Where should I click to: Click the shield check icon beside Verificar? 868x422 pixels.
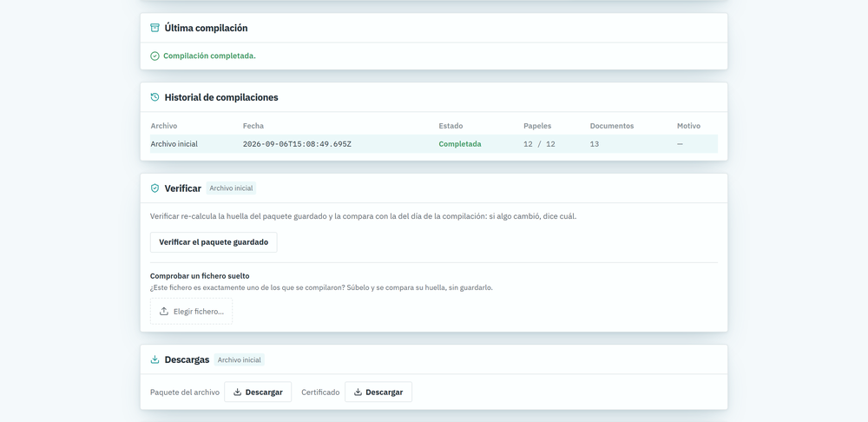[155, 188]
